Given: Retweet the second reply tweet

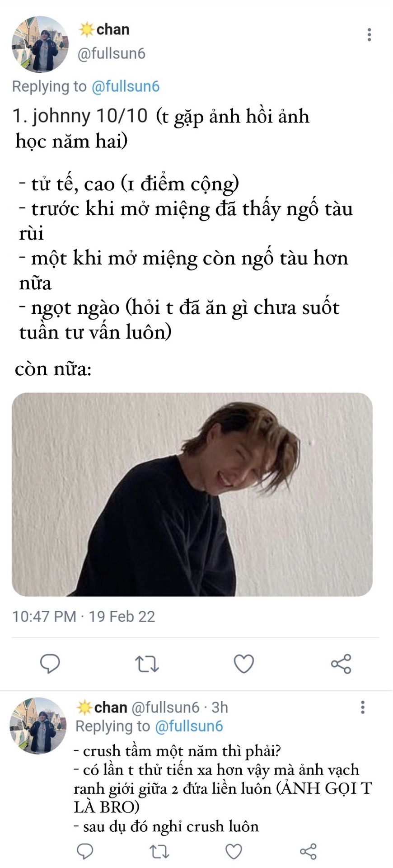Looking at the screenshot, I should [x=159, y=852].
